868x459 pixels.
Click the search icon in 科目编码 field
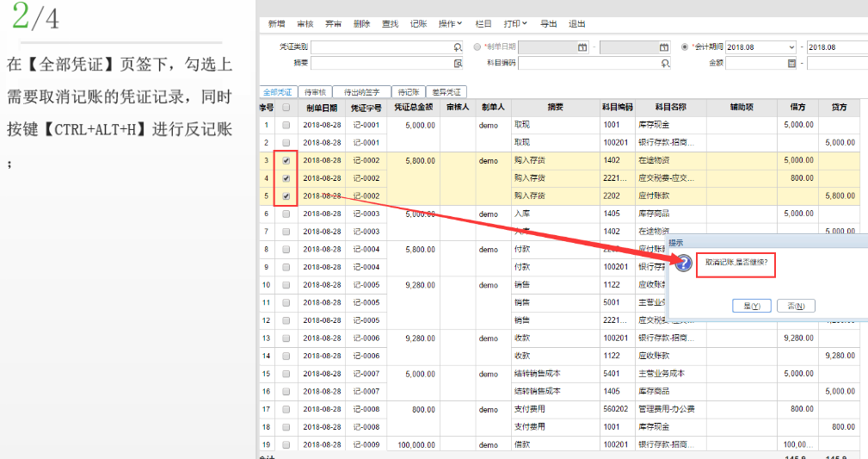point(665,63)
